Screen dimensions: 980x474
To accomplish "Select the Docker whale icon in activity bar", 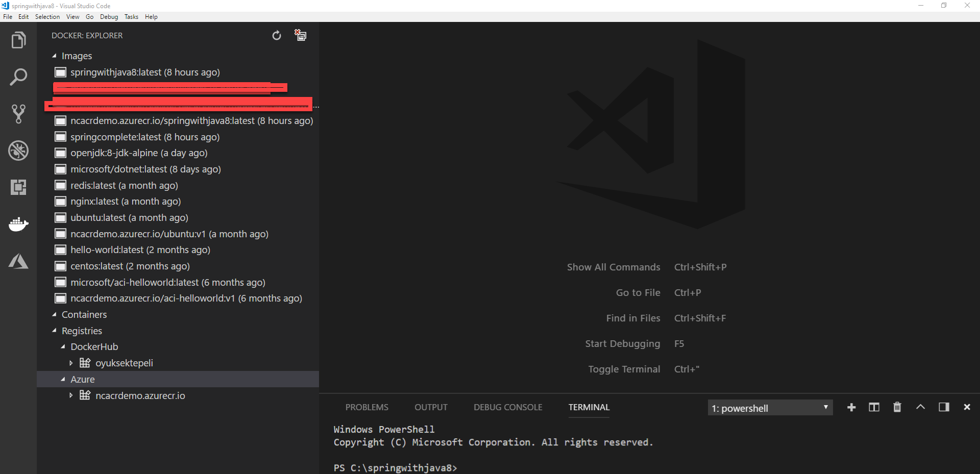I will (x=18, y=224).
